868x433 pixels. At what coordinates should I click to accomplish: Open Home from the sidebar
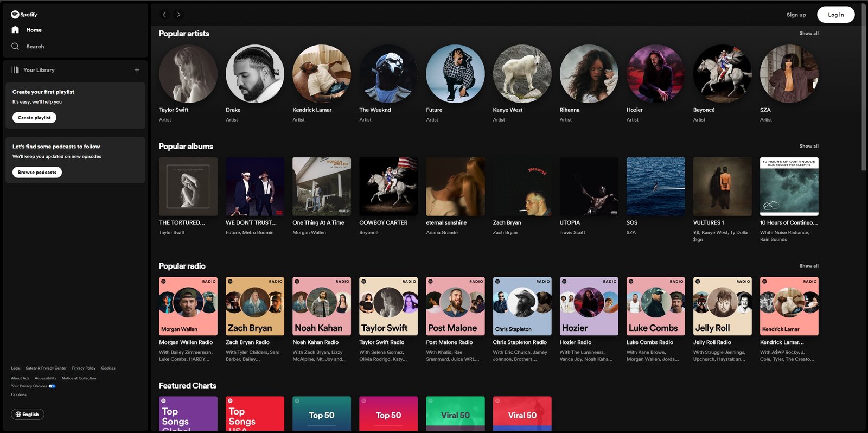[27, 30]
